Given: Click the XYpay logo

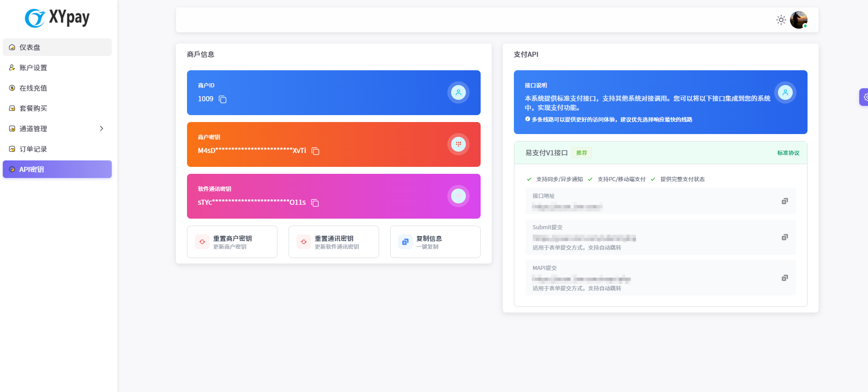Looking at the screenshot, I should (57, 18).
